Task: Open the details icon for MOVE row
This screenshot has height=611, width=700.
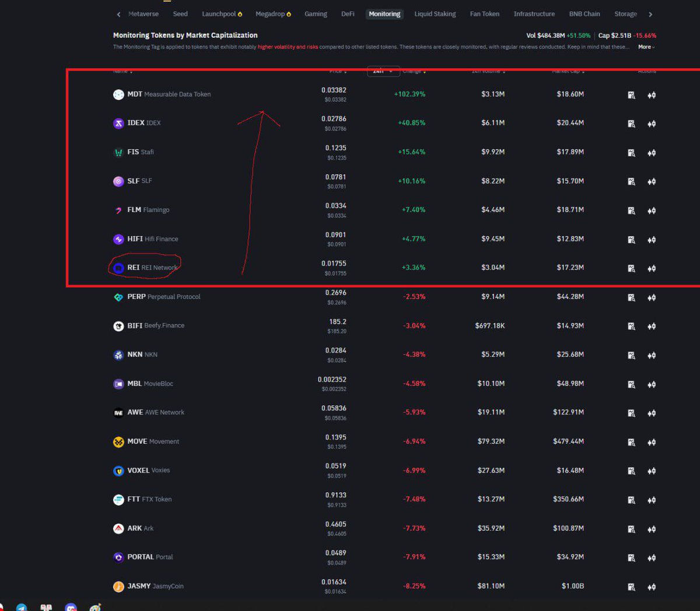Action: 631,442
